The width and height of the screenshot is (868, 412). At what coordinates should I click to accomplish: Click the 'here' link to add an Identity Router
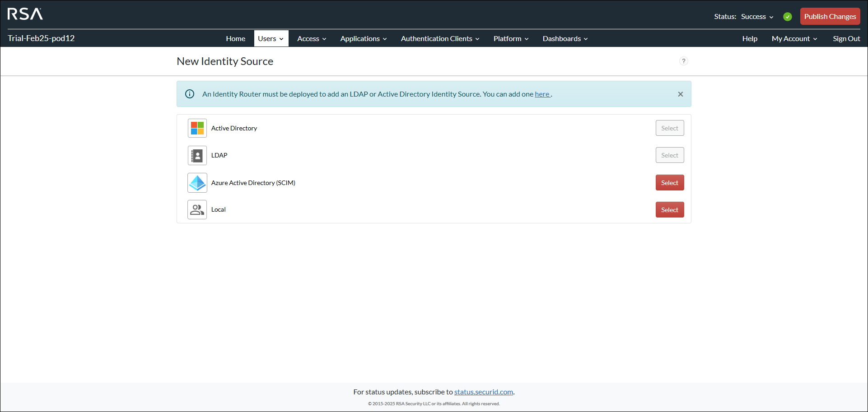(x=541, y=94)
